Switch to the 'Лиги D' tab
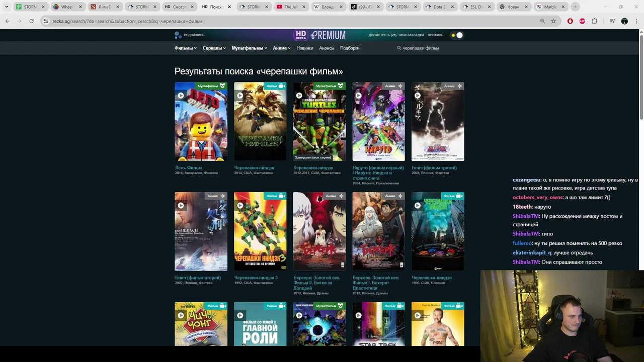This screenshot has width=644, height=362. [x=104, y=7]
